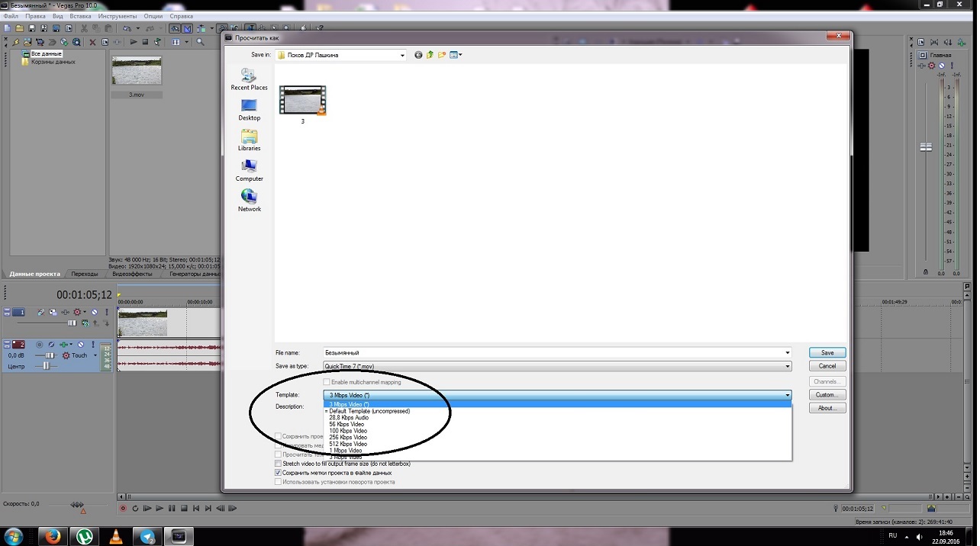Mute video track 1
Screen dimensions: 980x546
coord(95,312)
